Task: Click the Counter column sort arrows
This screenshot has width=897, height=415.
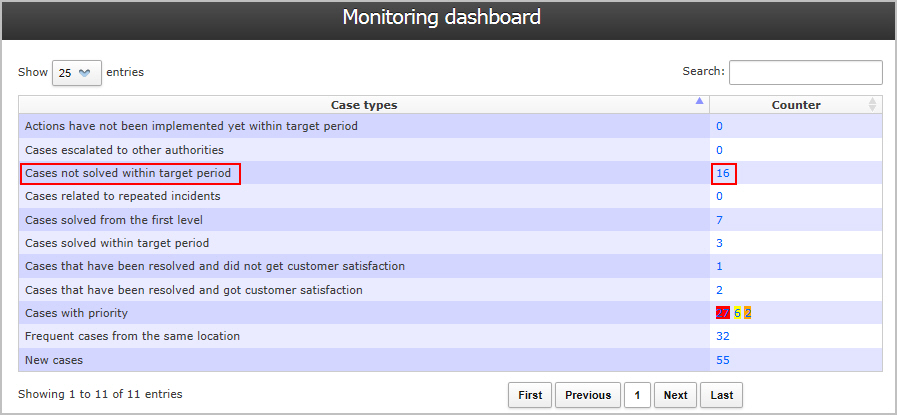Action: point(872,105)
